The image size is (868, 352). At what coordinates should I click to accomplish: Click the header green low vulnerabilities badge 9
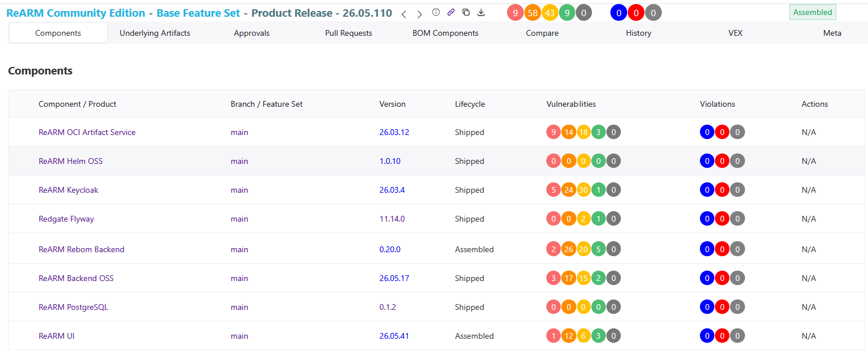click(567, 13)
